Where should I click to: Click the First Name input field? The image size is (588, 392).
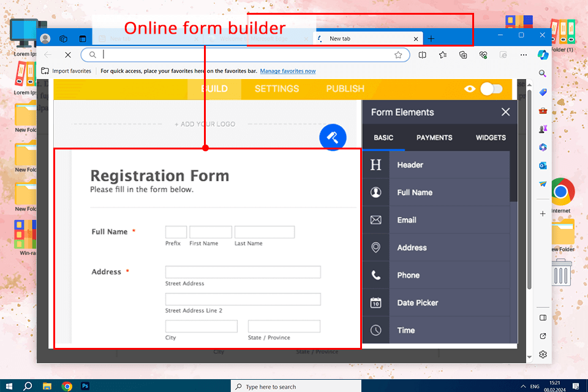pos(210,232)
